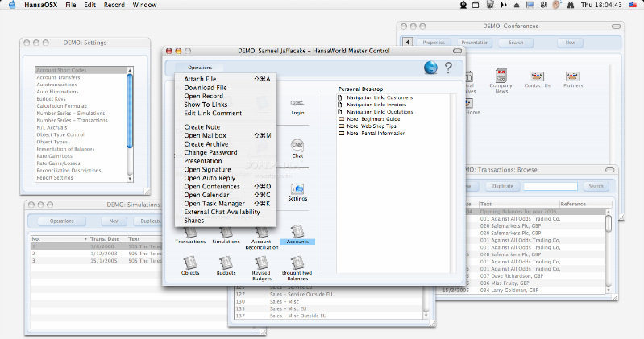The width and height of the screenshot is (644, 339).
Task: Select Change Password menu entry
Action: [x=226, y=152]
